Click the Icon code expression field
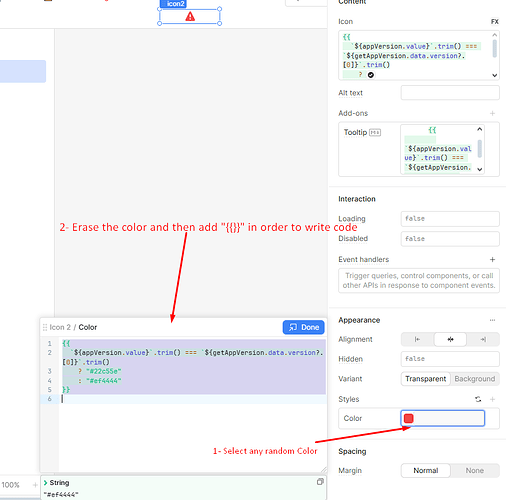This screenshot has width=506, height=500. (419, 55)
